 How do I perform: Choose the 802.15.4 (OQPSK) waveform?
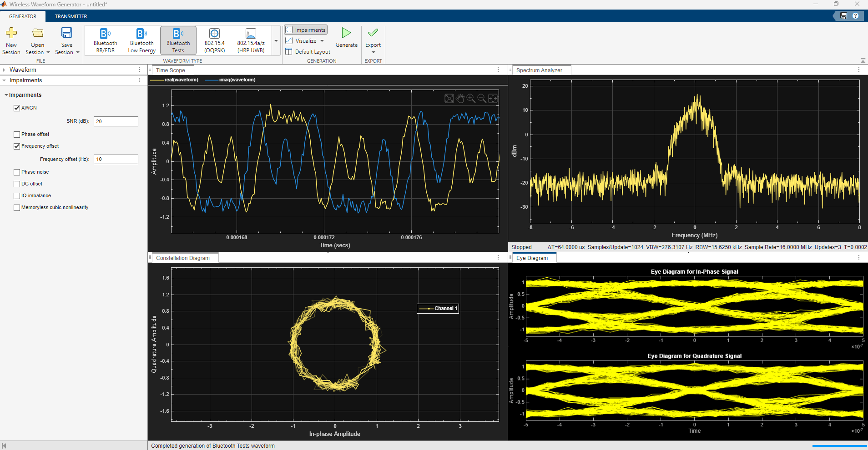click(x=214, y=40)
